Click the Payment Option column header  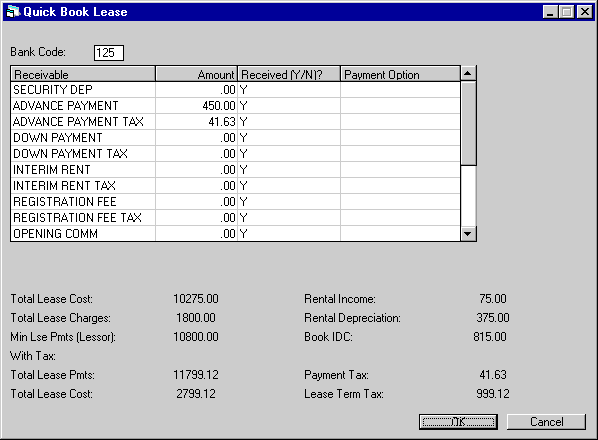400,74
